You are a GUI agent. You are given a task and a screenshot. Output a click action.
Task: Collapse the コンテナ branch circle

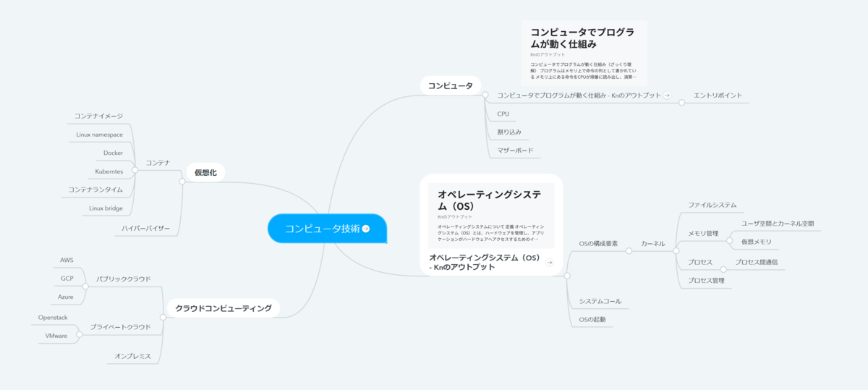tap(135, 171)
